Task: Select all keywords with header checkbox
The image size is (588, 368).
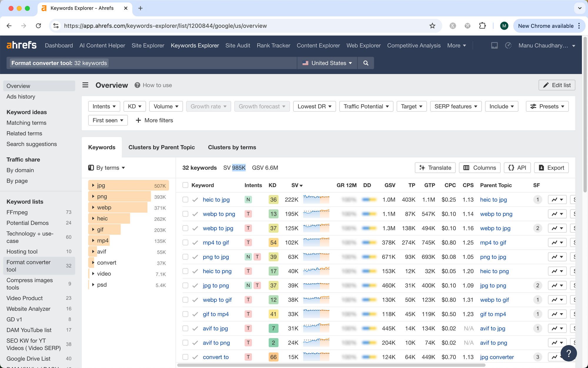Action: tap(185, 185)
